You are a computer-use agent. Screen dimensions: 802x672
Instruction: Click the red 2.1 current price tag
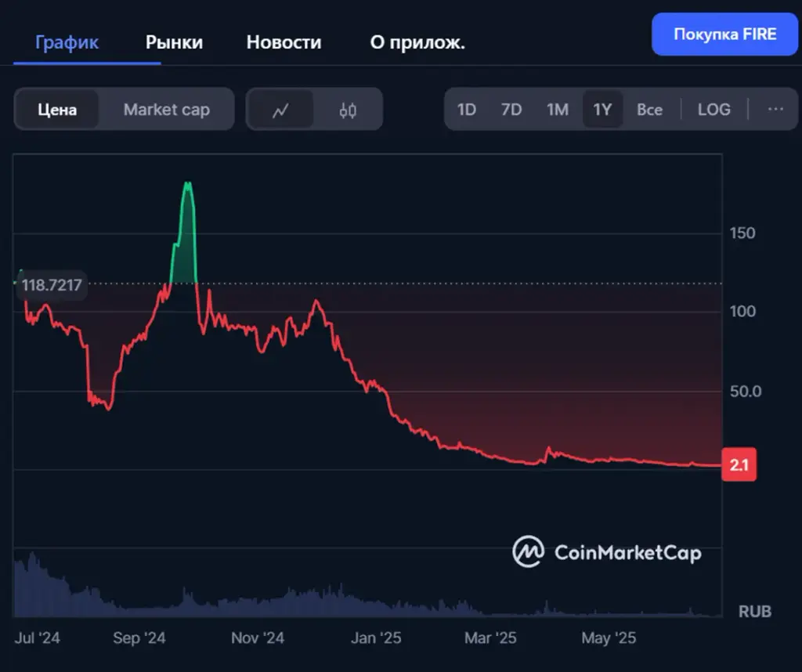coord(739,464)
